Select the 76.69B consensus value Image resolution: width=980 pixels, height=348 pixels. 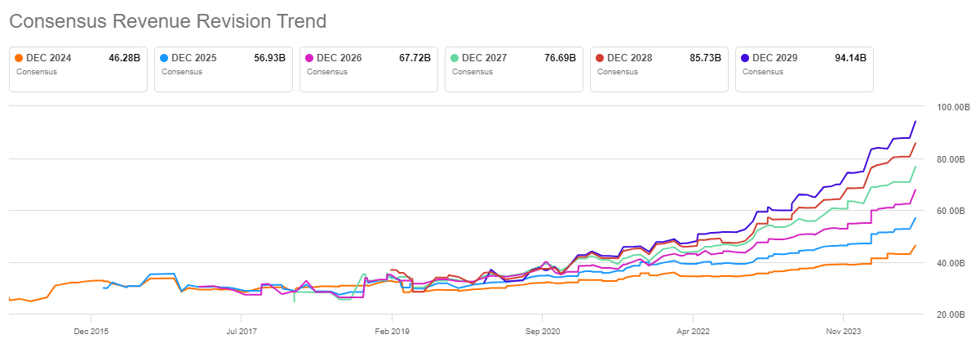point(560,58)
